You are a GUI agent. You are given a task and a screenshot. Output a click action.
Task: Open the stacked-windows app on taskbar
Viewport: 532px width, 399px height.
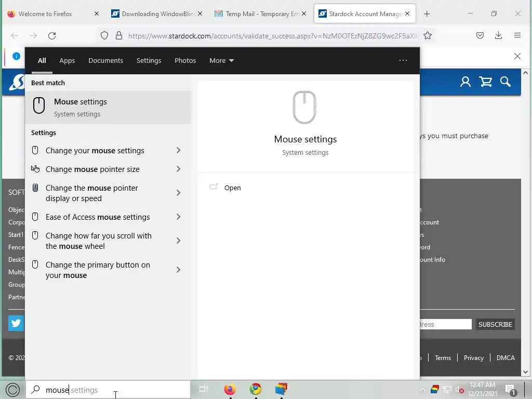(x=281, y=389)
